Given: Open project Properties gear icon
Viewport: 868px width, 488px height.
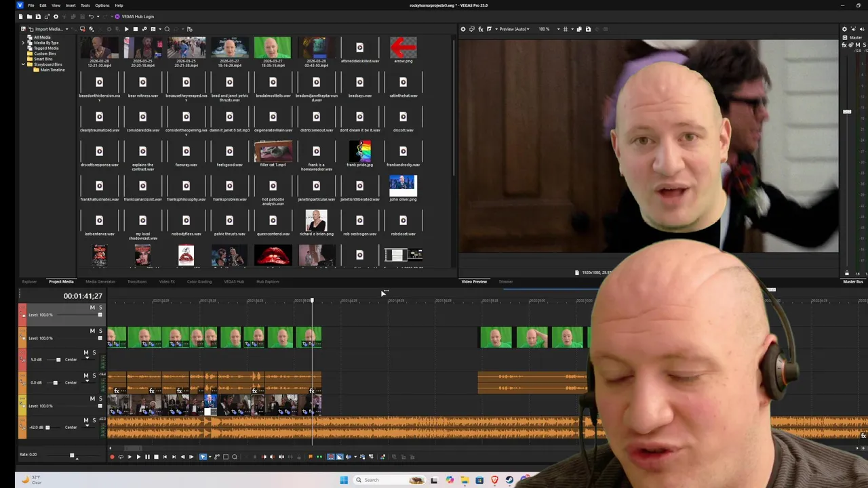Looking at the screenshot, I should (x=56, y=17).
